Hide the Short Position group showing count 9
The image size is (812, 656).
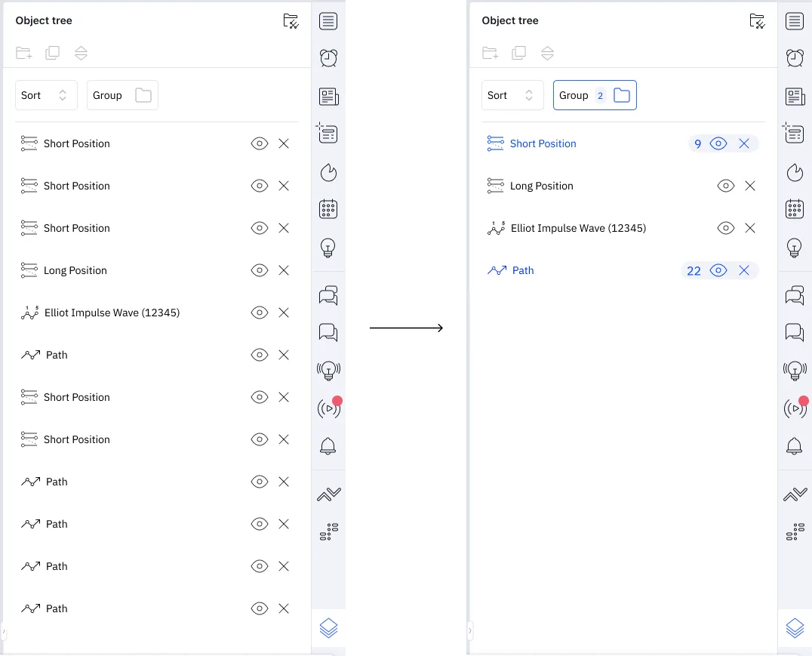[x=718, y=143]
